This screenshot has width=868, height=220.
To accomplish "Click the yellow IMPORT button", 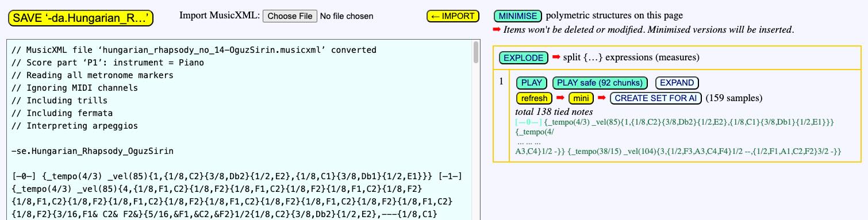I will pos(453,16).
